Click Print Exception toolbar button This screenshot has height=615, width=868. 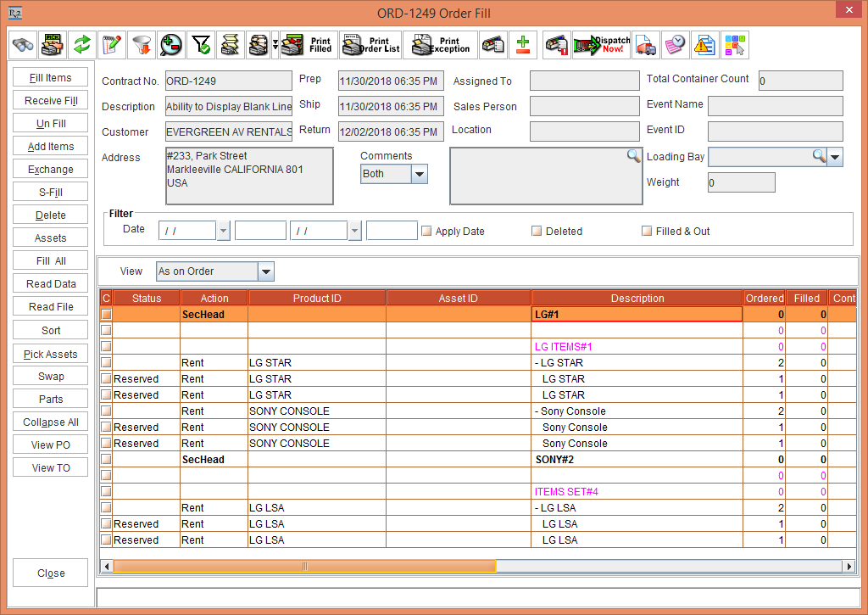(x=440, y=45)
